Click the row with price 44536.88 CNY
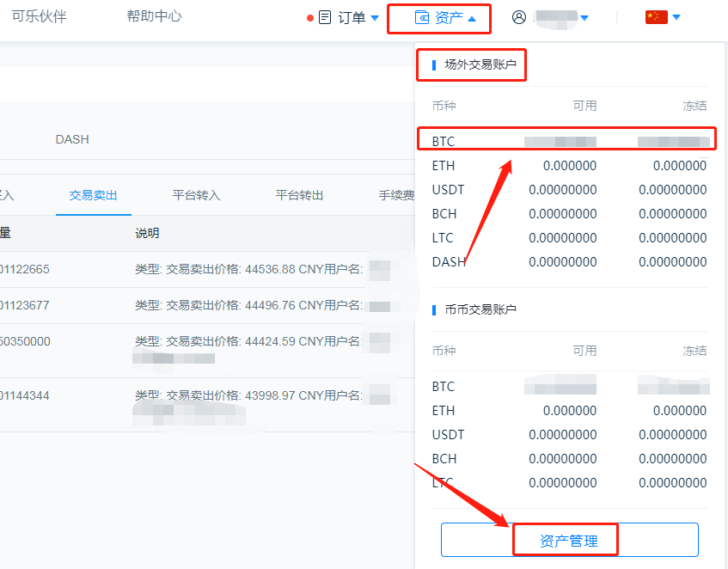Screen dimensions: 728x569 207,269
